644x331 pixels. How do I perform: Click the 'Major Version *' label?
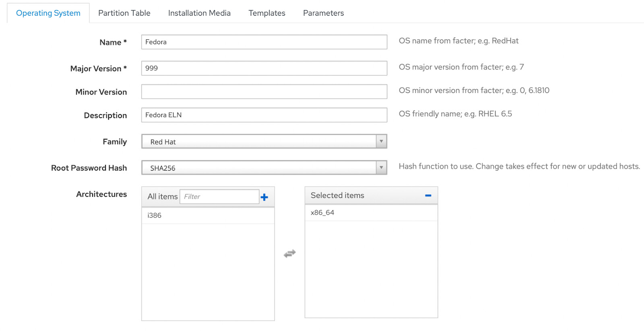coord(99,69)
